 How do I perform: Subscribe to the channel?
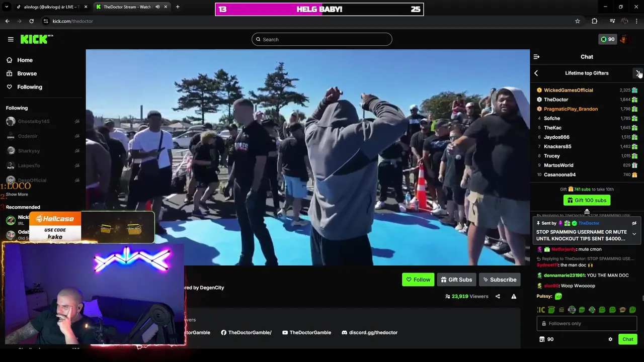[x=499, y=280]
